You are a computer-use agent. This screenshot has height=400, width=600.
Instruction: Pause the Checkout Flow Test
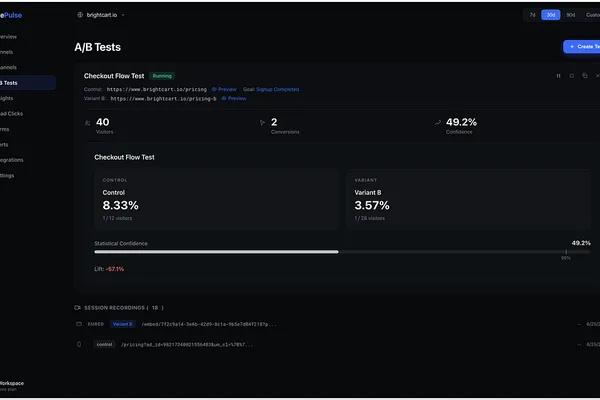(558, 76)
